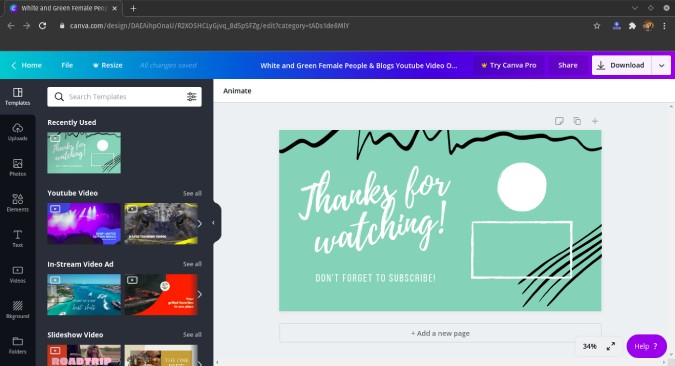
Task: Select the turquoise beach In-Stream ad template
Action: pyautogui.click(x=84, y=295)
